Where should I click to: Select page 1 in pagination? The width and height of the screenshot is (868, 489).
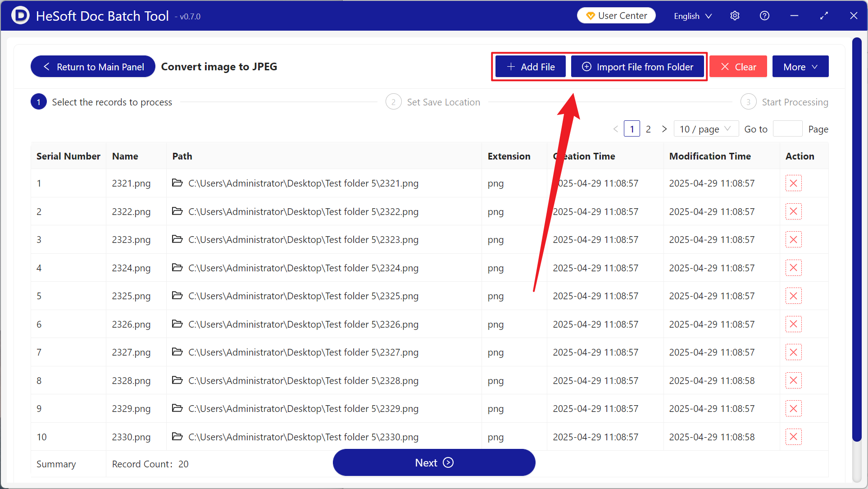632,129
